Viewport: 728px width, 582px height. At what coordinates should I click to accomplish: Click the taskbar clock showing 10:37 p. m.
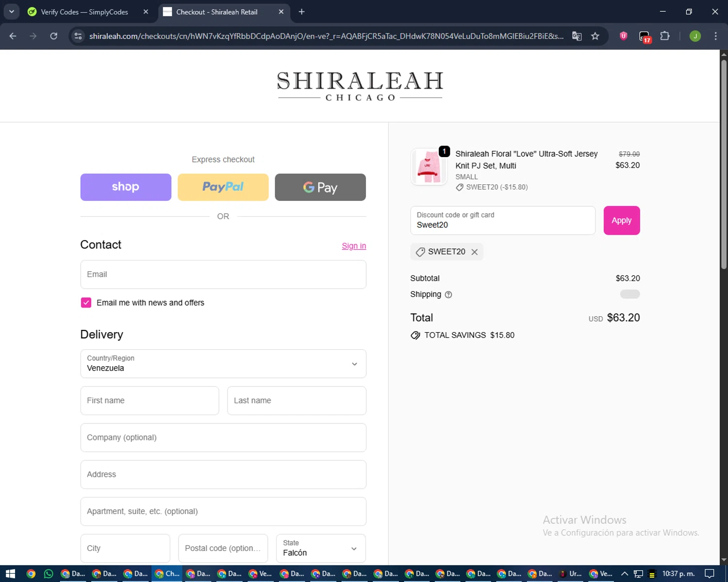(x=678, y=574)
